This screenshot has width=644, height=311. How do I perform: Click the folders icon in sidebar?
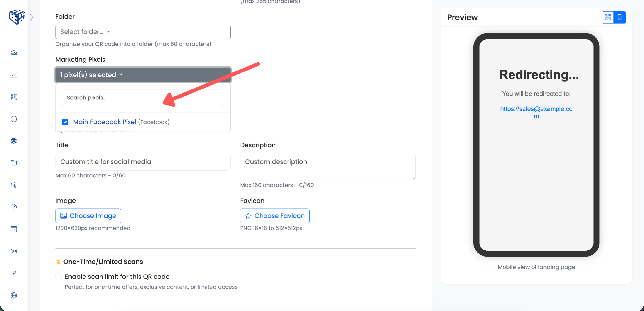pyautogui.click(x=14, y=163)
